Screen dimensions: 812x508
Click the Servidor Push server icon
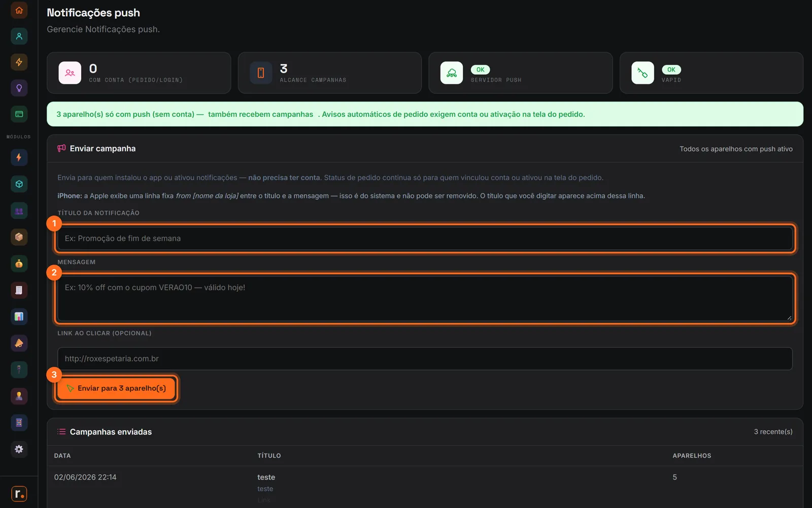[x=452, y=73]
